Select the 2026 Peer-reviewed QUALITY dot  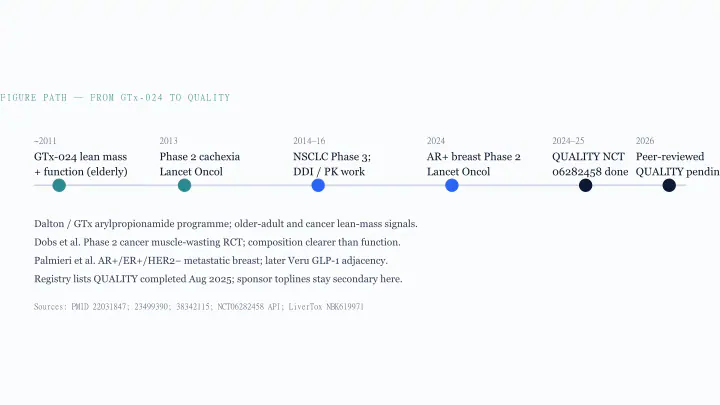pos(669,186)
